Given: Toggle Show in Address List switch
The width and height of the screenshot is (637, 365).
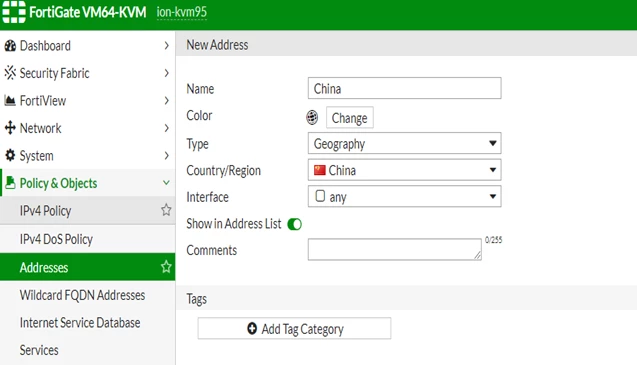Looking at the screenshot, I should tap(295, 224).
